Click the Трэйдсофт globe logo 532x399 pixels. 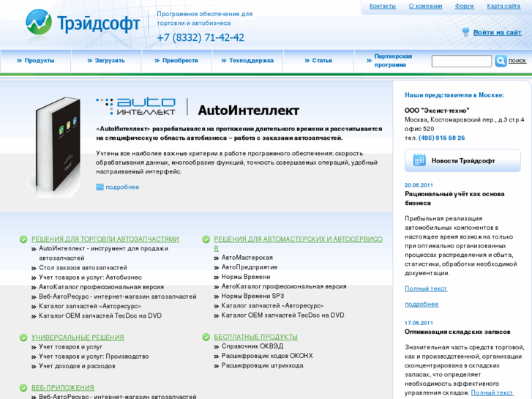[39, 22]
